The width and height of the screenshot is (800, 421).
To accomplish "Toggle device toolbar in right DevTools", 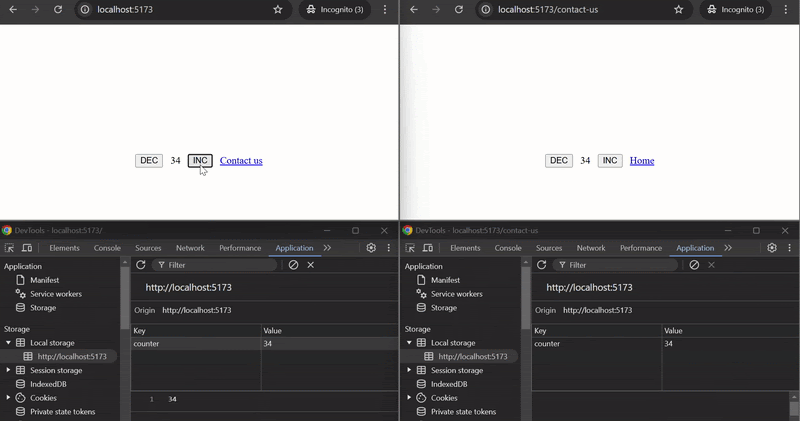I will click(428, 248).
